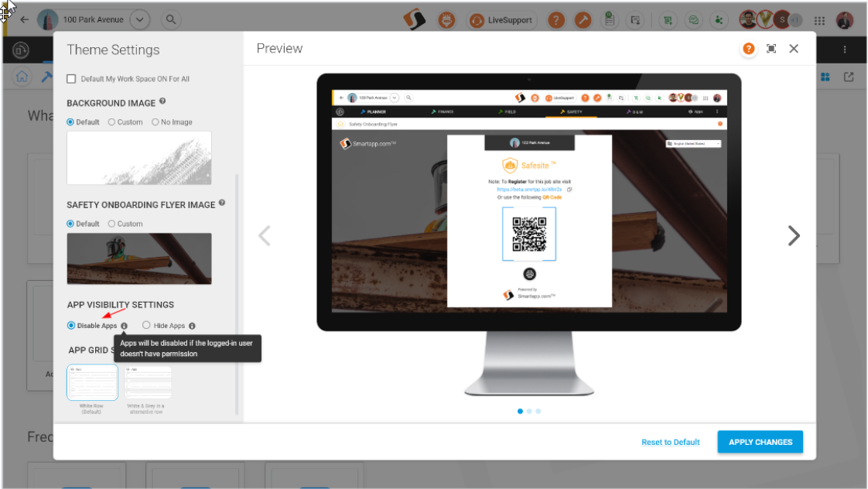Click the safety flyer worker image thumbnail

pos(139,258)
